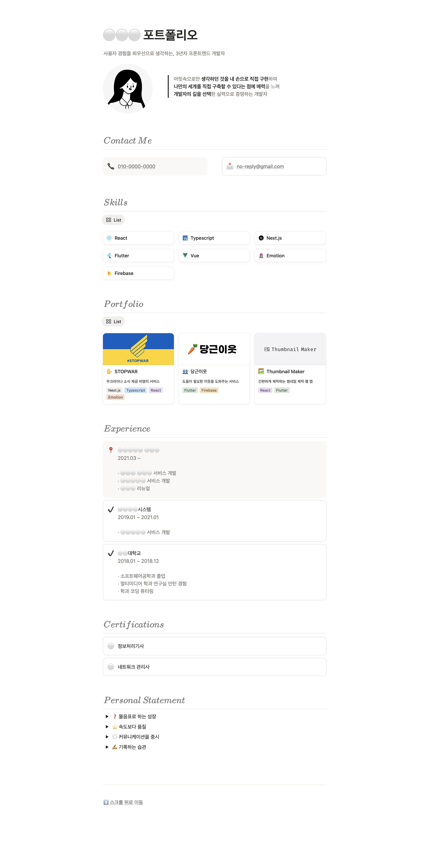Click the Firebase flame icon
The width and height of the screenshot is (430, 868).
point(109,273)
